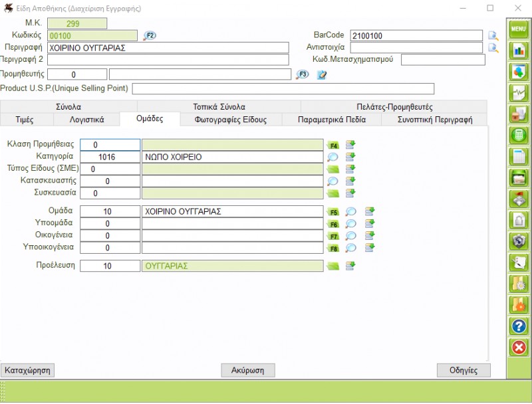532x404 pixels.
Task: Click the red X exit sidebar icon
Action: click(x=518, y=348)
